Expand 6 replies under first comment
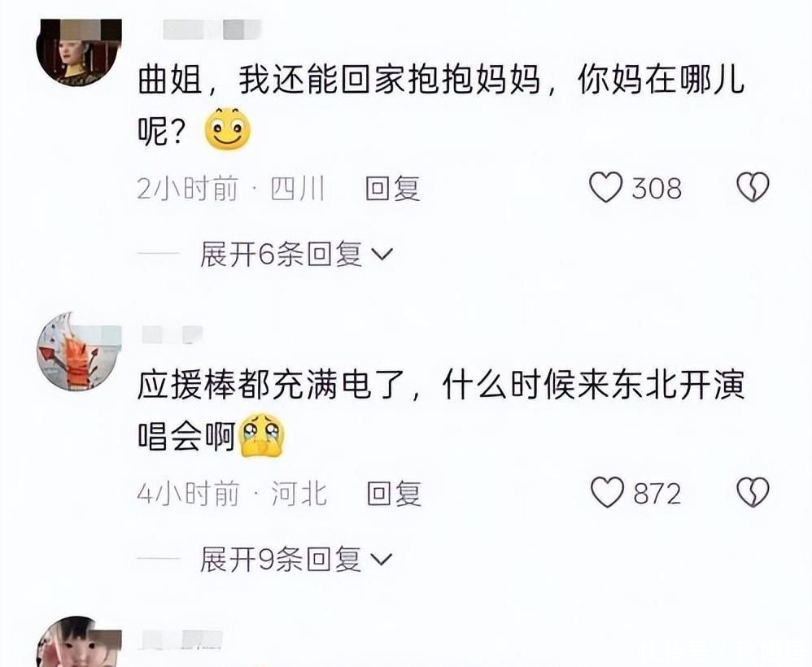The image size is (812, 667). click(x=297, y=255)
